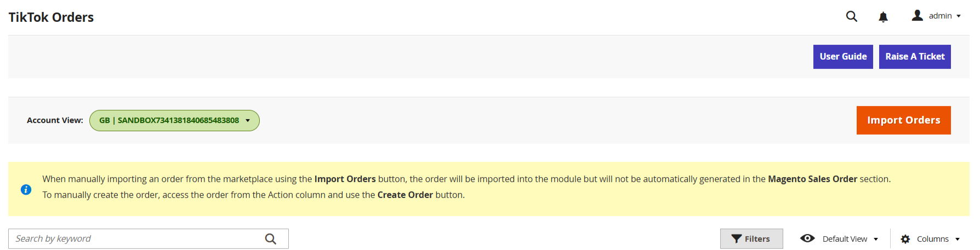Click the blue info icon in notice
The image size is (980, 250).
26,190
